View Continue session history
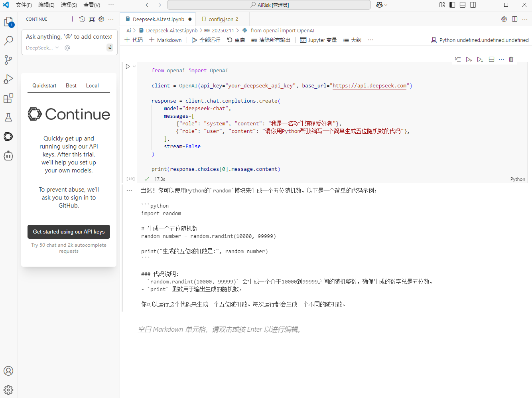 point(82,19)
